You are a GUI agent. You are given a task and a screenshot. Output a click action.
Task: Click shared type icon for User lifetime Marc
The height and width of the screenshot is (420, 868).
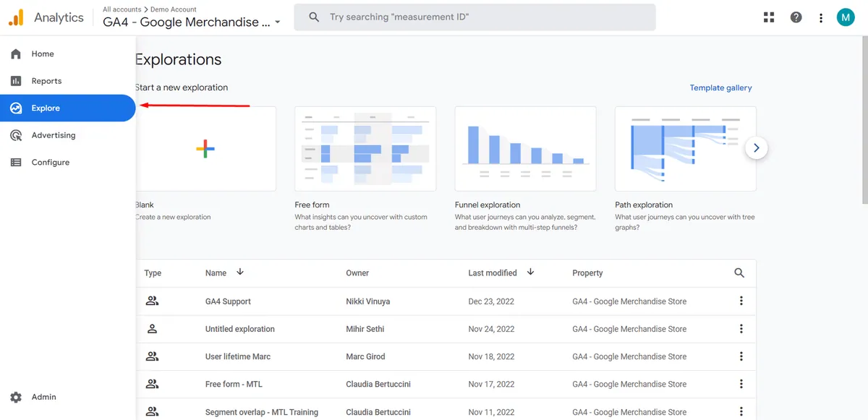click(152, 356)
